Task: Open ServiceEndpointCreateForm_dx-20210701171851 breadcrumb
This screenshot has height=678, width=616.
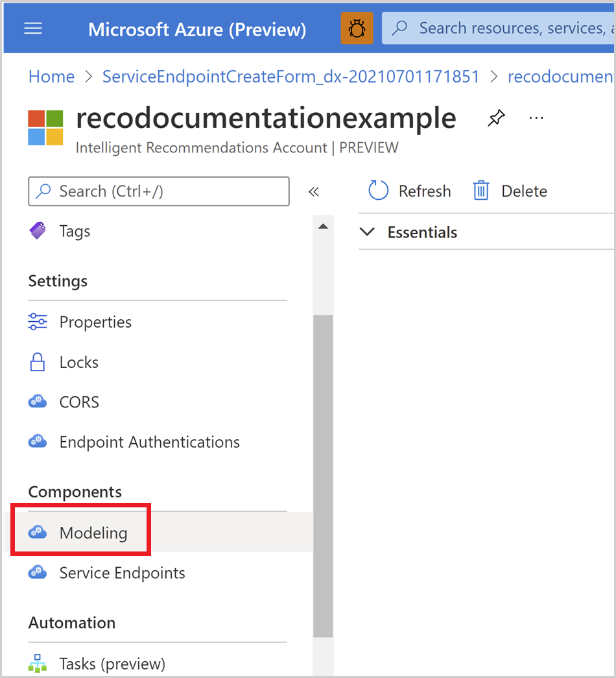Action: coord(291,77)
